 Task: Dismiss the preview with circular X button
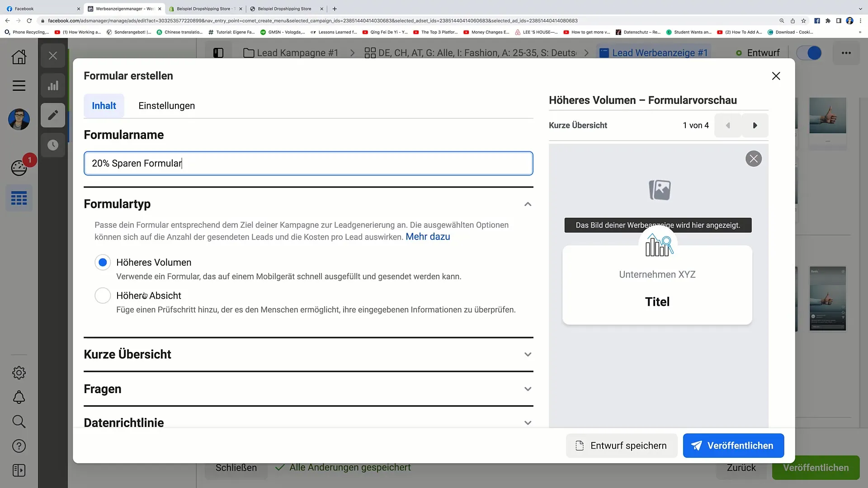754,159
